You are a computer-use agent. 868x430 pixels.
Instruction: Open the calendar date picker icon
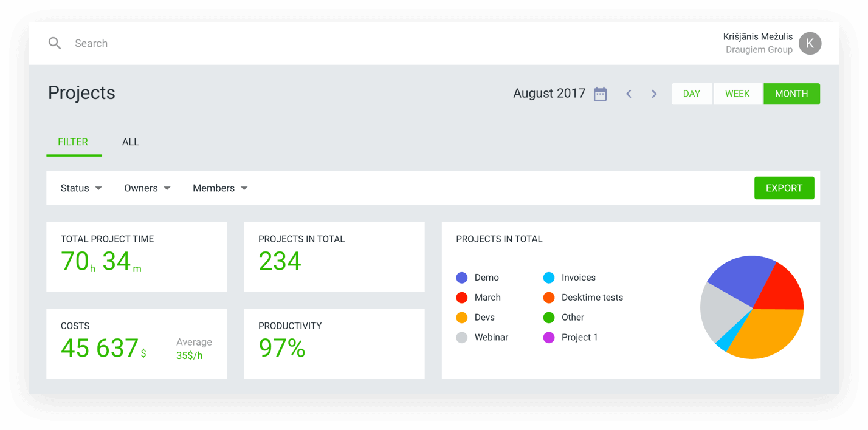point(600,94)
